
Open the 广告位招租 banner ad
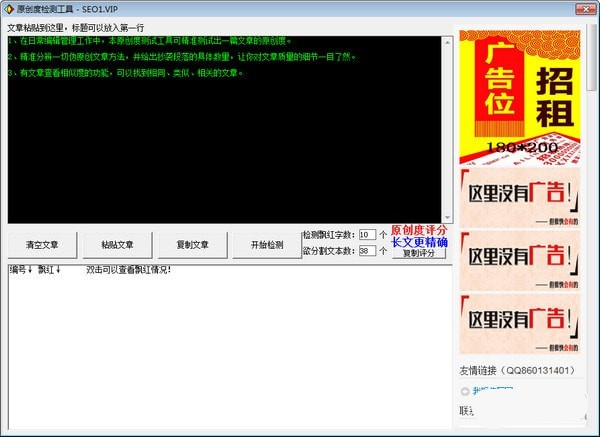520,98
